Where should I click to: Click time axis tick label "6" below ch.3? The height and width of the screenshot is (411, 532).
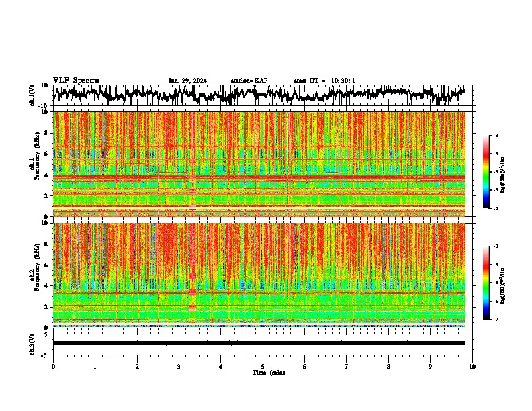(x=305, y=367)
